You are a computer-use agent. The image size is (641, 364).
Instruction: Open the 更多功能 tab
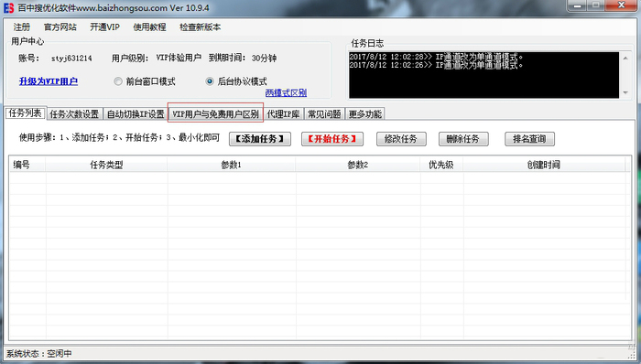[x=365, y=113]
